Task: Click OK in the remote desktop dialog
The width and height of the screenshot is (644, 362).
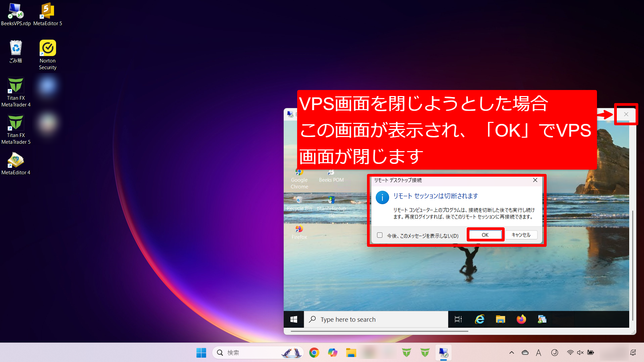Action: (485, 235)
